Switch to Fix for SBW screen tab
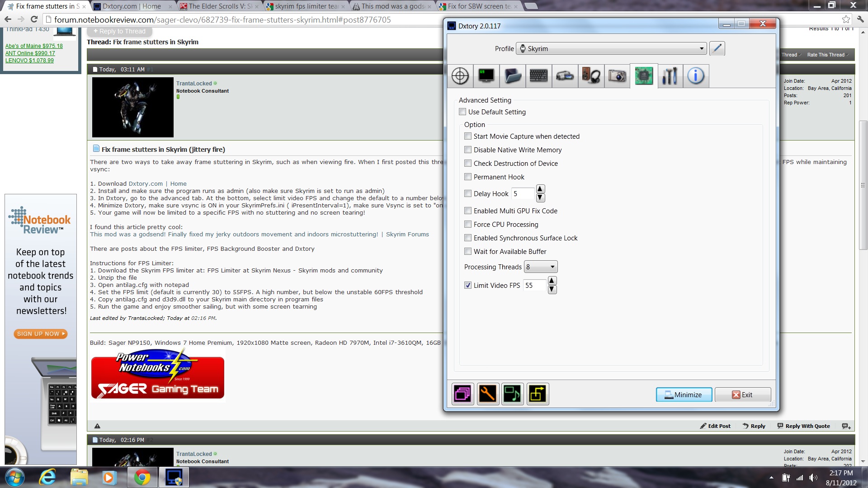Screen dimensions: 868x488 coord(479,6)
